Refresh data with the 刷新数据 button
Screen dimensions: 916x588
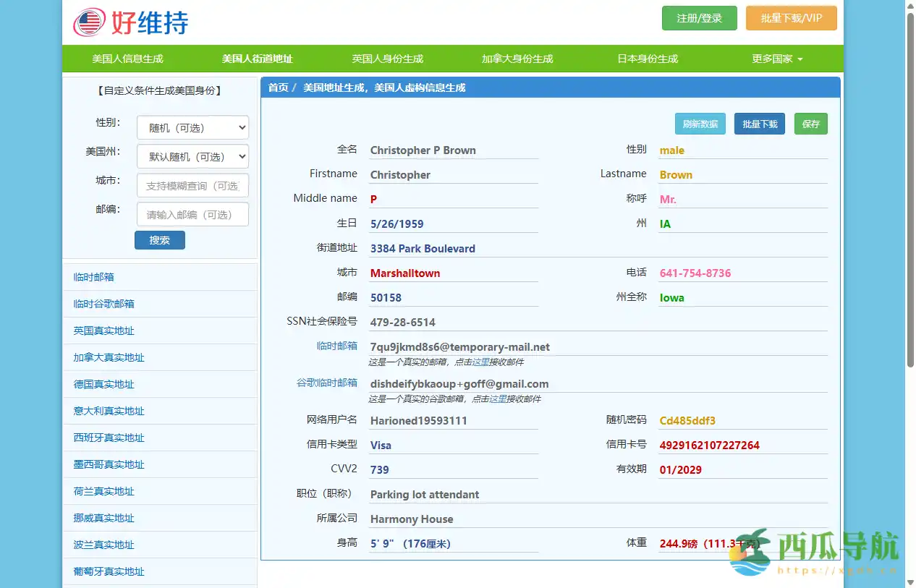pyautogui.click(x=700, y=124)
